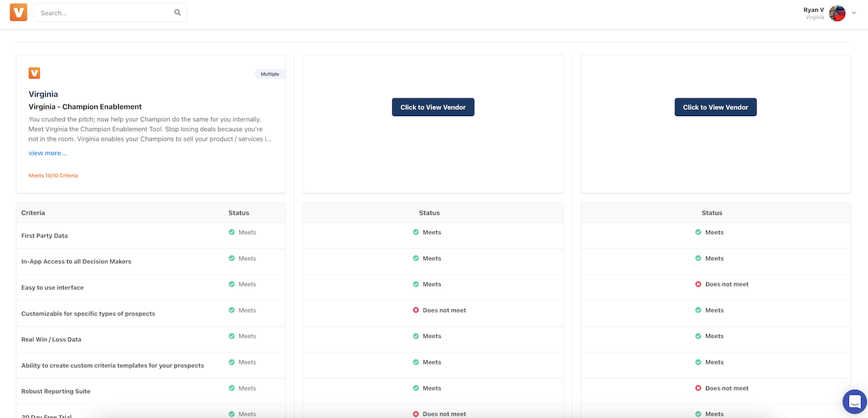The image size is (868, 418).
Task: Click middle vendor Real Win / Loss check icon
Action: pyautogui.click(x=416, y=336)
